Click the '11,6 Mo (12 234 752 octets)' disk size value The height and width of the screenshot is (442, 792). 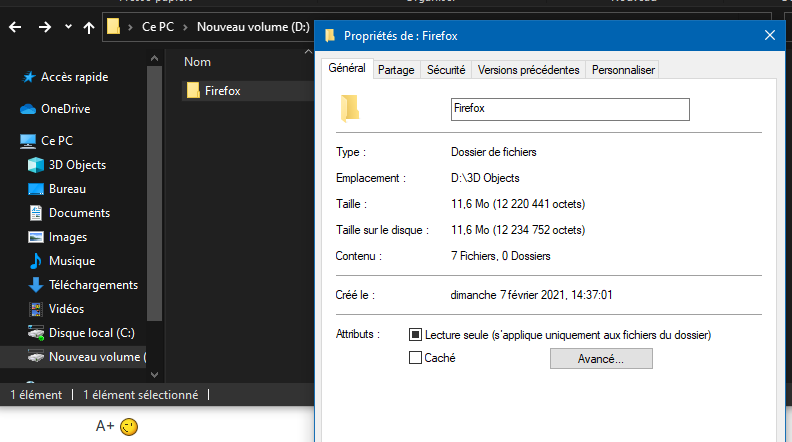click(x=518, y=230)
